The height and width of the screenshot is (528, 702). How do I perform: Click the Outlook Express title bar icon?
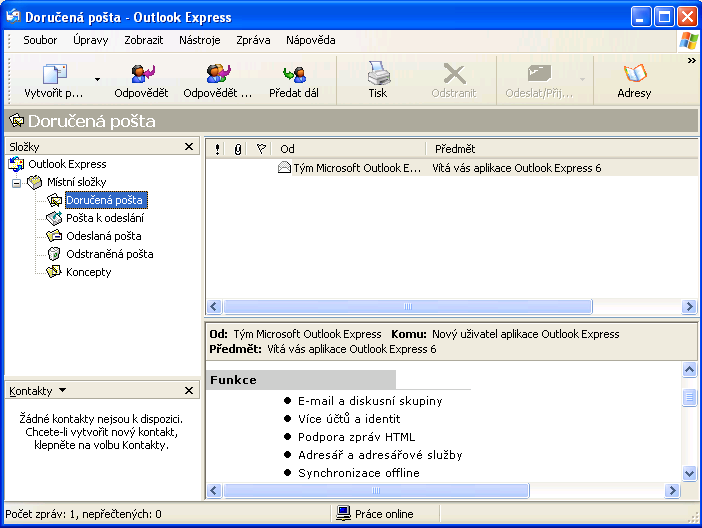13,17
